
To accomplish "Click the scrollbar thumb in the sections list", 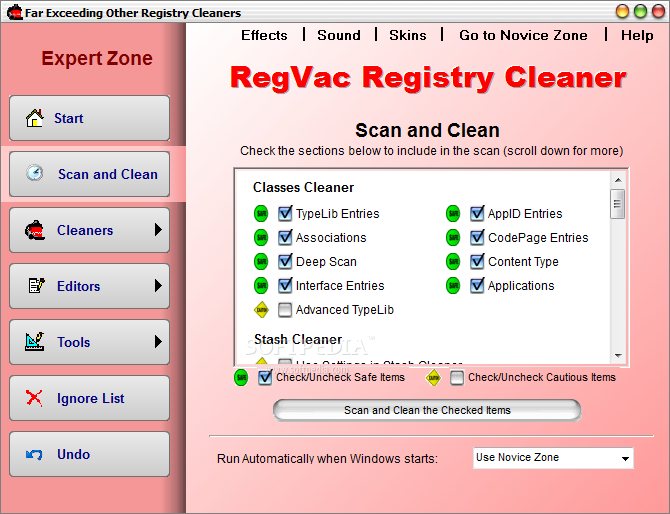I will click(617, 204).
